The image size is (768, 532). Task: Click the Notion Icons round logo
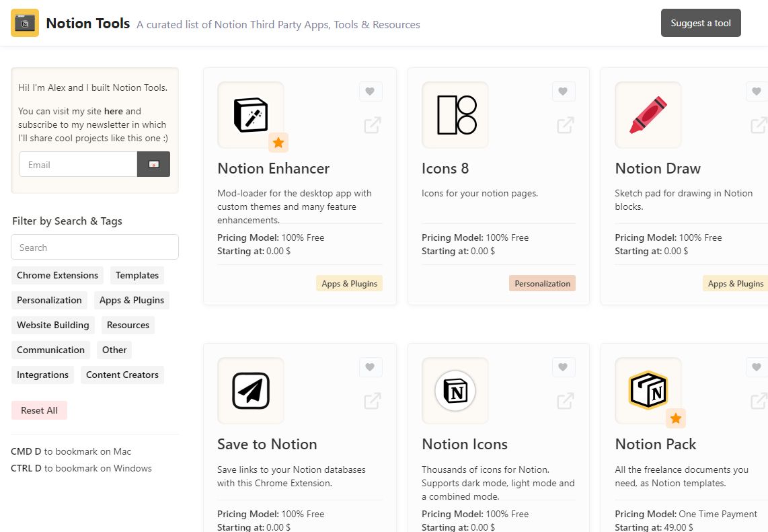pos(455,391)
